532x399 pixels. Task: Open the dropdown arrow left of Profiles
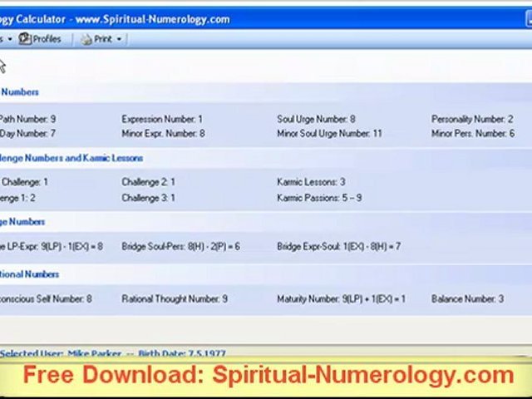click(x=9, y=39)
